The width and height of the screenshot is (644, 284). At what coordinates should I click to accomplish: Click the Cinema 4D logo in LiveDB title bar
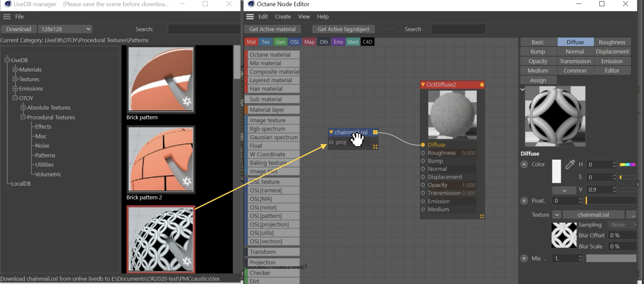click(x=8, y=4)
